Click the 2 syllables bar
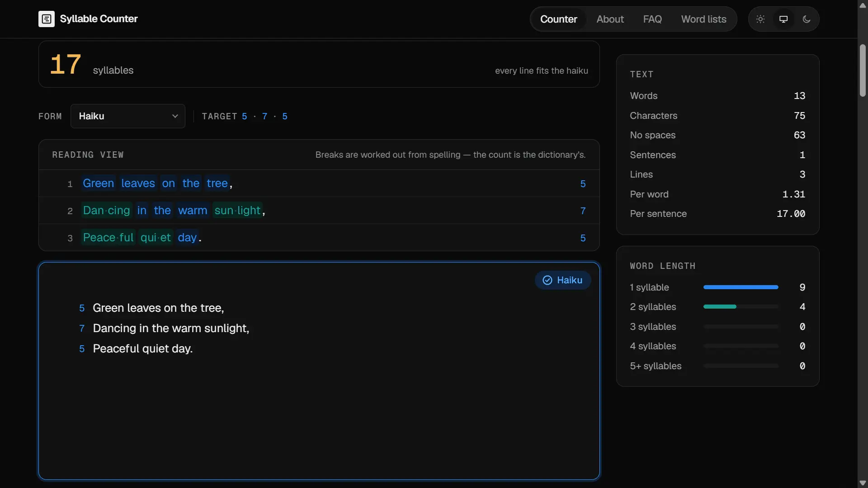This screenshot has height=488, width=868. pos(741,307)
